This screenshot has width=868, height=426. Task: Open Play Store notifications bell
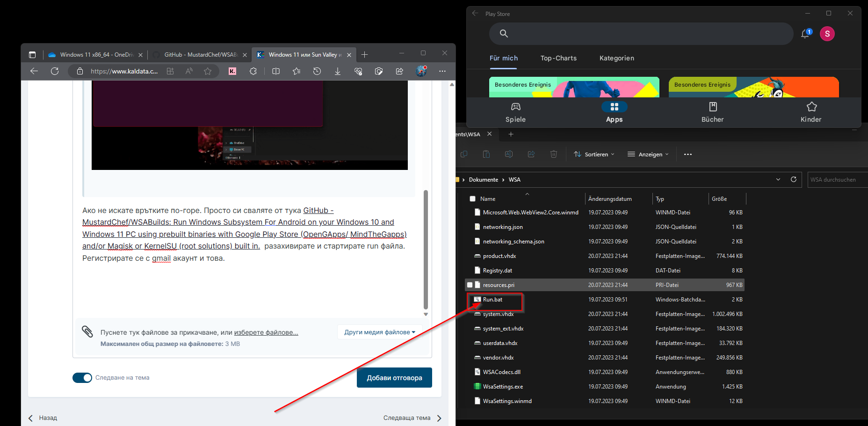[805, 34]
